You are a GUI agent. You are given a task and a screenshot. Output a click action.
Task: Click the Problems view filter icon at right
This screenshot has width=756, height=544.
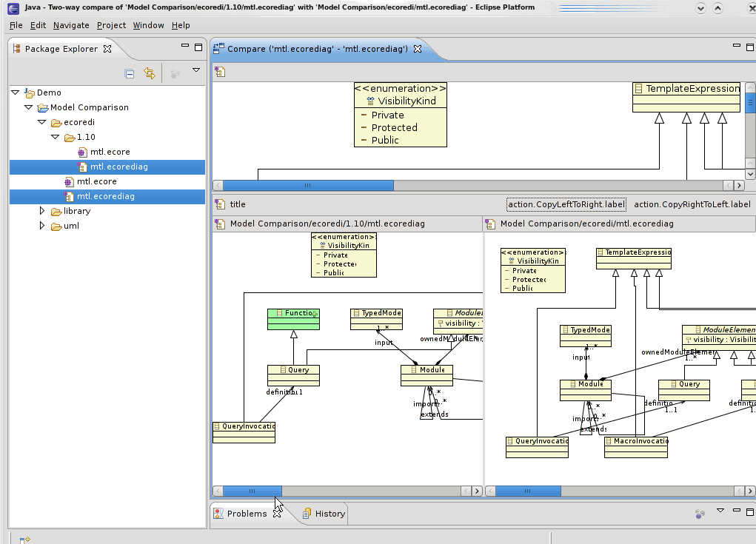pyautogui.click(x=700, y=514)
